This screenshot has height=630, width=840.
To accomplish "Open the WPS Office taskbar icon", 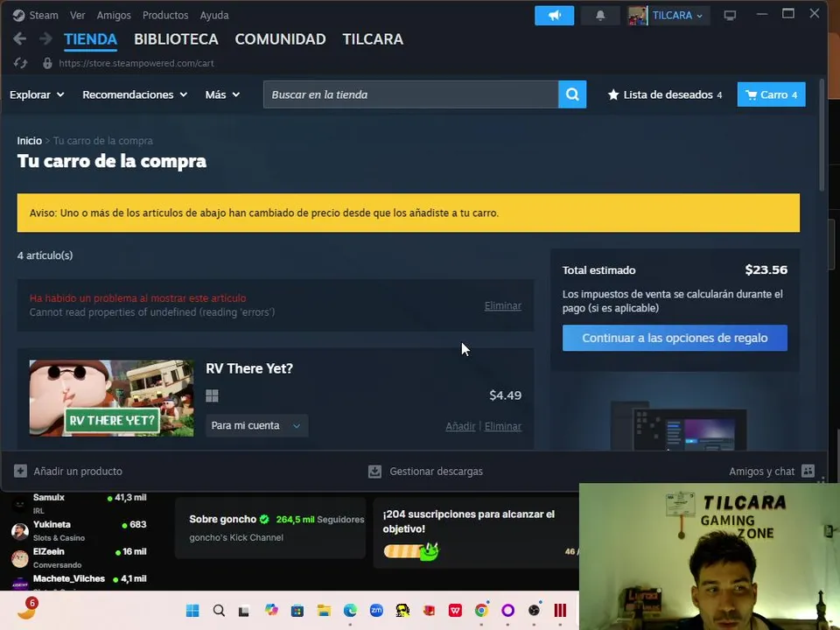I will point(455,610).
